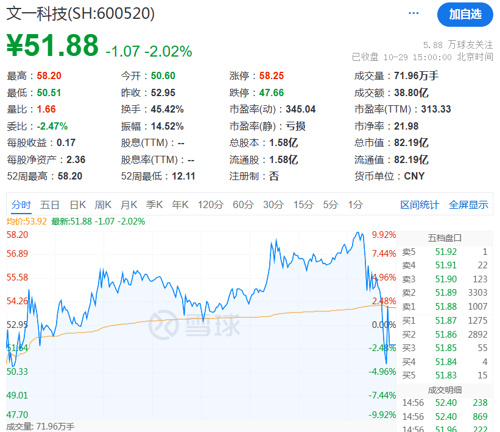This screenshot has width=500, height=432.
Task: Click the 均价:53.92 chart legend
Action: click(x=27, y=221)
